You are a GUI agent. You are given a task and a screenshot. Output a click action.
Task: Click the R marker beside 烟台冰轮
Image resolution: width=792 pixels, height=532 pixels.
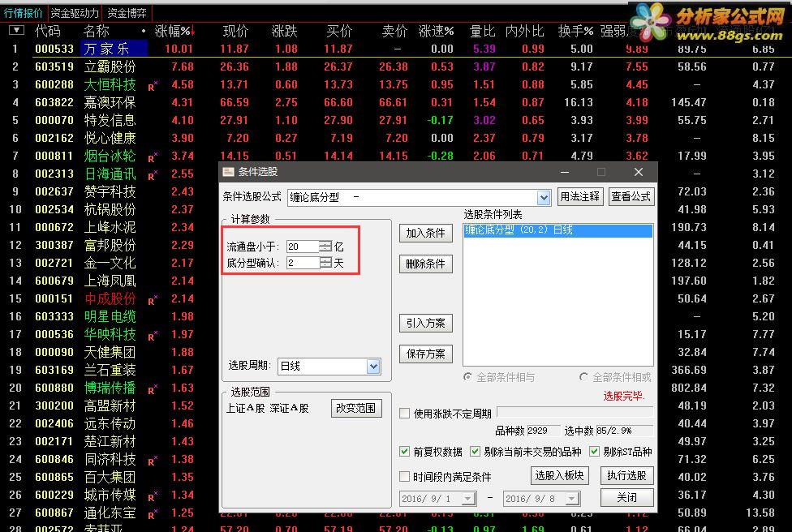point(153,157)
